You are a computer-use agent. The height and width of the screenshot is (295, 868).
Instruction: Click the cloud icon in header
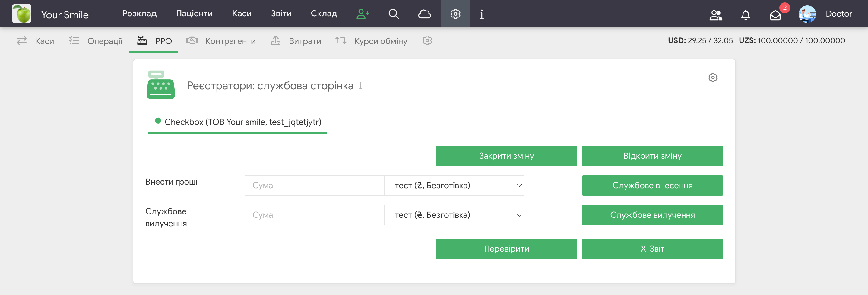point(425,14)
